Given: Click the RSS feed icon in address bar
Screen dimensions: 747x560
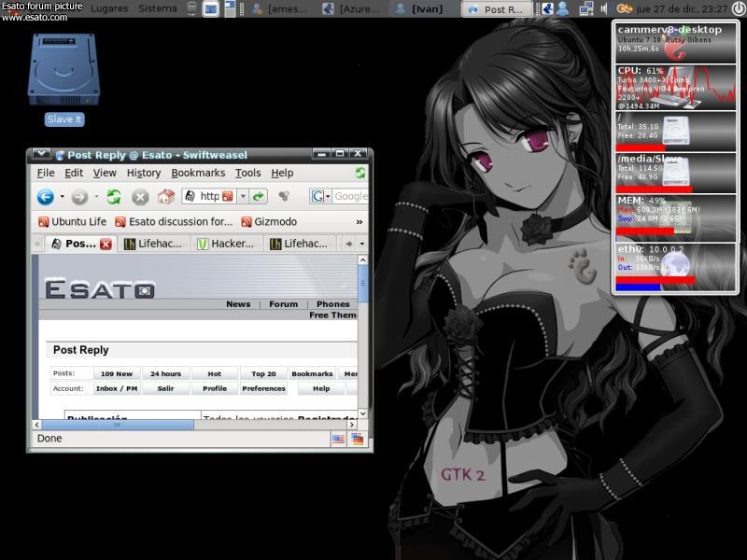Looking at the screenshot, I should point(228,196).
